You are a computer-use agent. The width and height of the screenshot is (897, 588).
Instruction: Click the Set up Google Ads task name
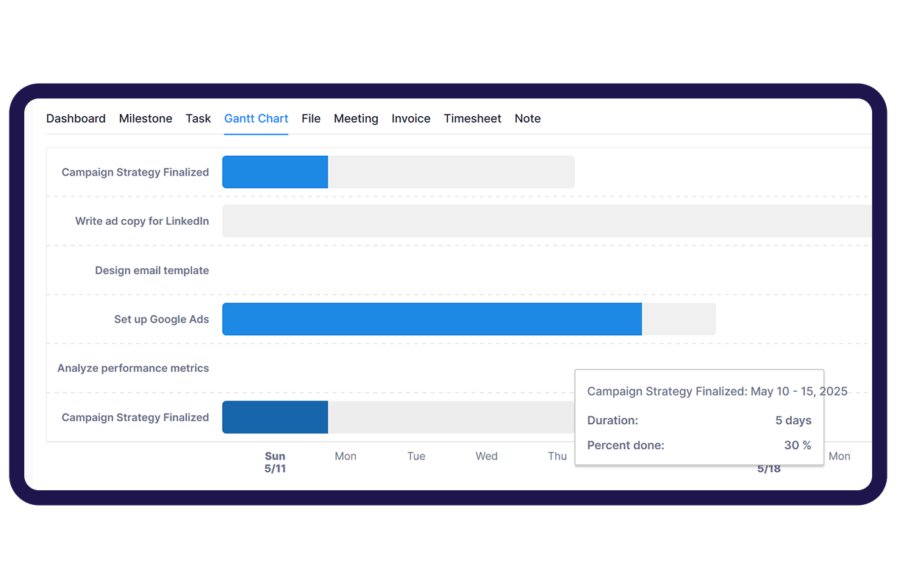click(161, 319)
